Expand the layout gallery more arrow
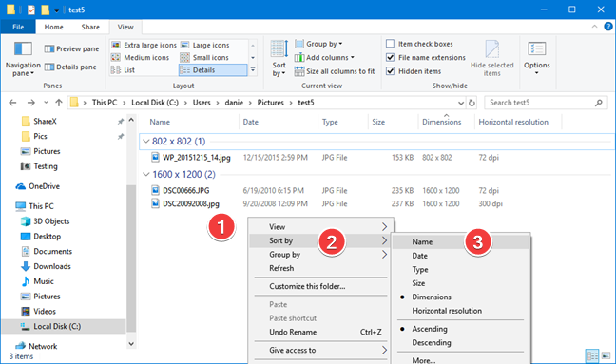This screenshot has height=364, width=616. tap(253, 70)
